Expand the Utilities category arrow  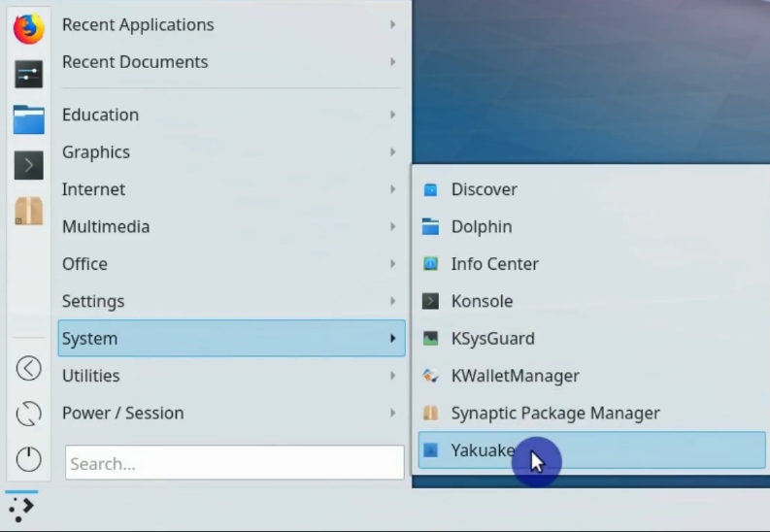pyautogui.click(x=393, y=376)
